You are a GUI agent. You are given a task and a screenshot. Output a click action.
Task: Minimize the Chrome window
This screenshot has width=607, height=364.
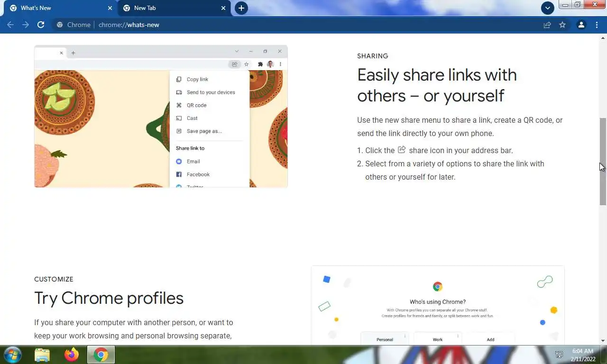[x=565, y=5]
